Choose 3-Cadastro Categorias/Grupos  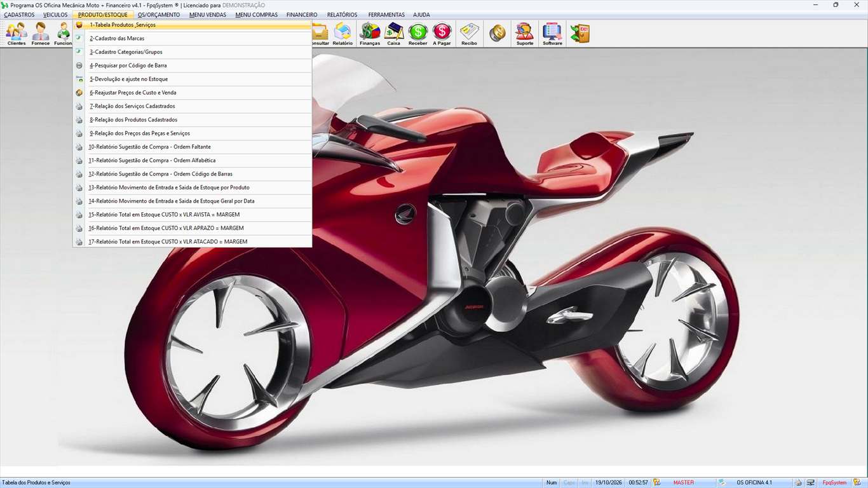[193, 52]
